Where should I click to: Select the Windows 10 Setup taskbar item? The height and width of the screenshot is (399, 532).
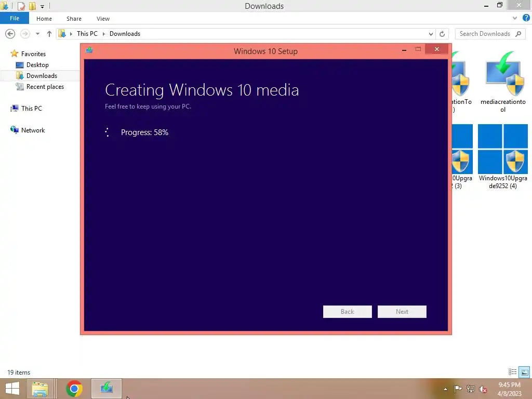[106, 389]
